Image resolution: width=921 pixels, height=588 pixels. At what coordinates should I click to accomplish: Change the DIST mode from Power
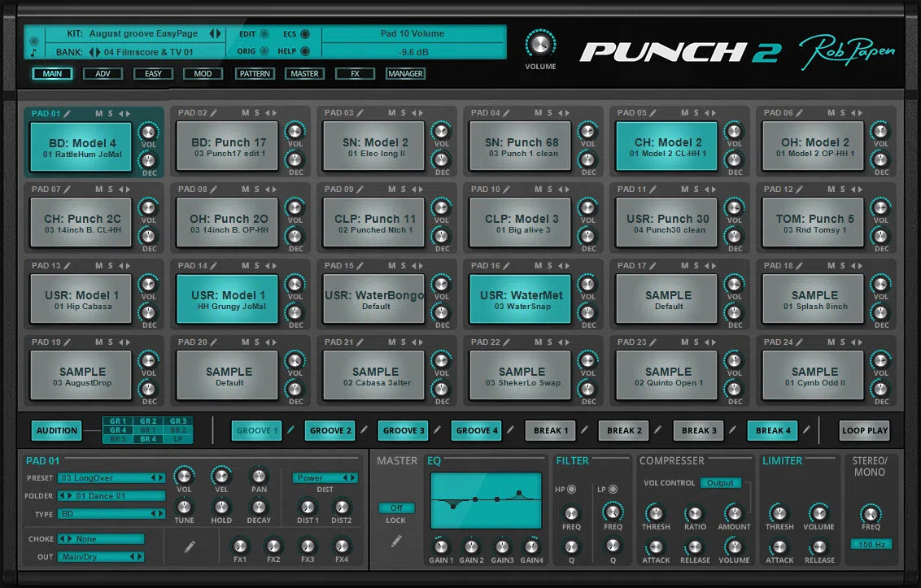[324, 477]
